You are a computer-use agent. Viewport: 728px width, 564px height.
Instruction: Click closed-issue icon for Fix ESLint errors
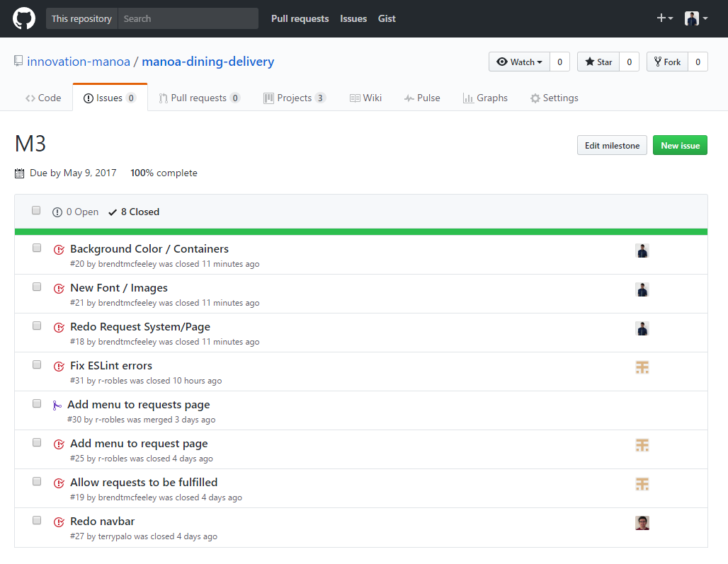point(59,367)
